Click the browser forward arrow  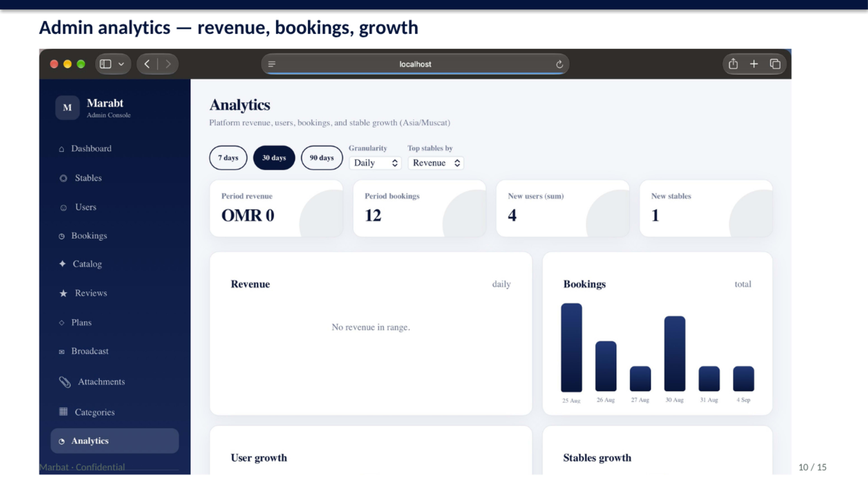(168, 64)
